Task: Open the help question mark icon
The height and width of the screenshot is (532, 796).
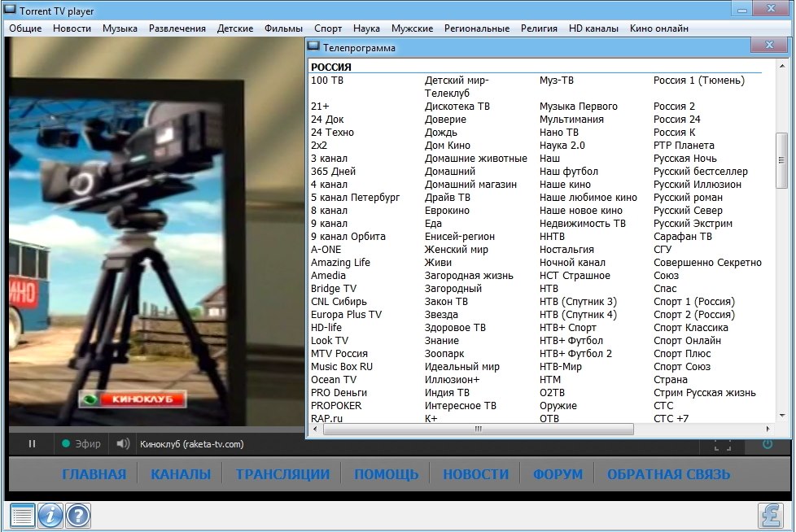Action: (x=78, y=516)
